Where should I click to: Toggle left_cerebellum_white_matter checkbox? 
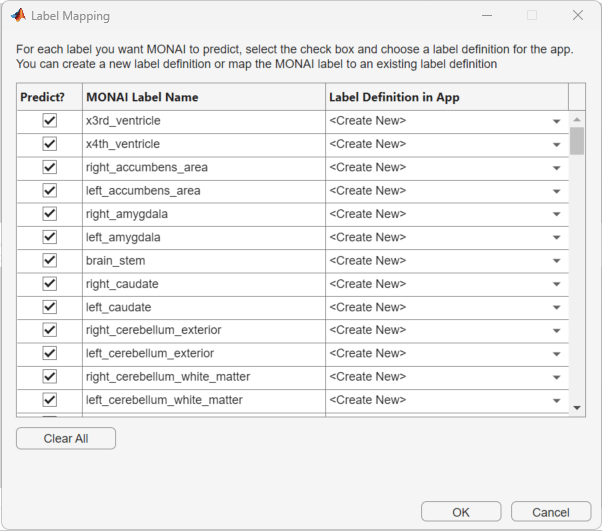click(x=49, y=400)
